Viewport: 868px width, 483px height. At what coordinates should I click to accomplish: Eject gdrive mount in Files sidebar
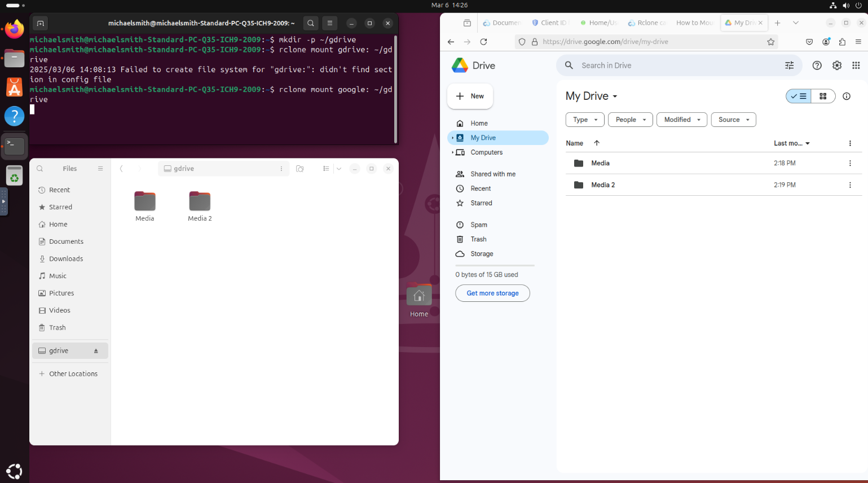click(x=96, y=351)
